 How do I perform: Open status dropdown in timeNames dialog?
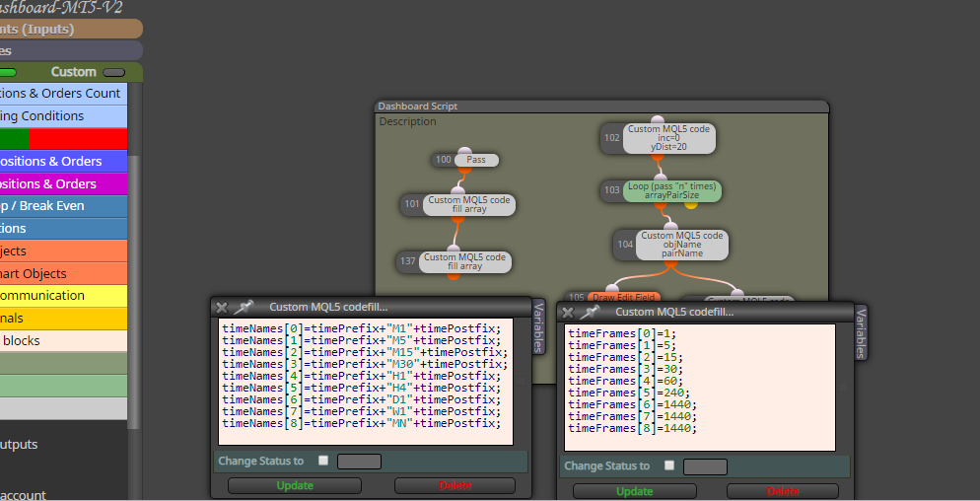(360, 462)
